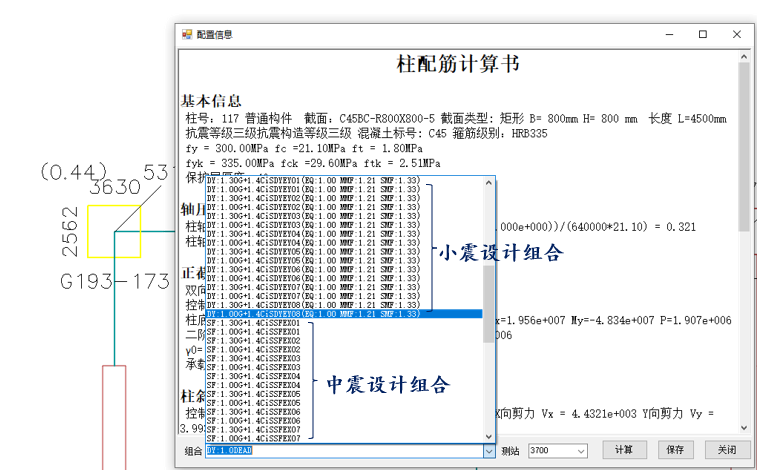Click the yellow column square in drawing
This screenshot has height=470, width=763.
(x=113, y=231)
